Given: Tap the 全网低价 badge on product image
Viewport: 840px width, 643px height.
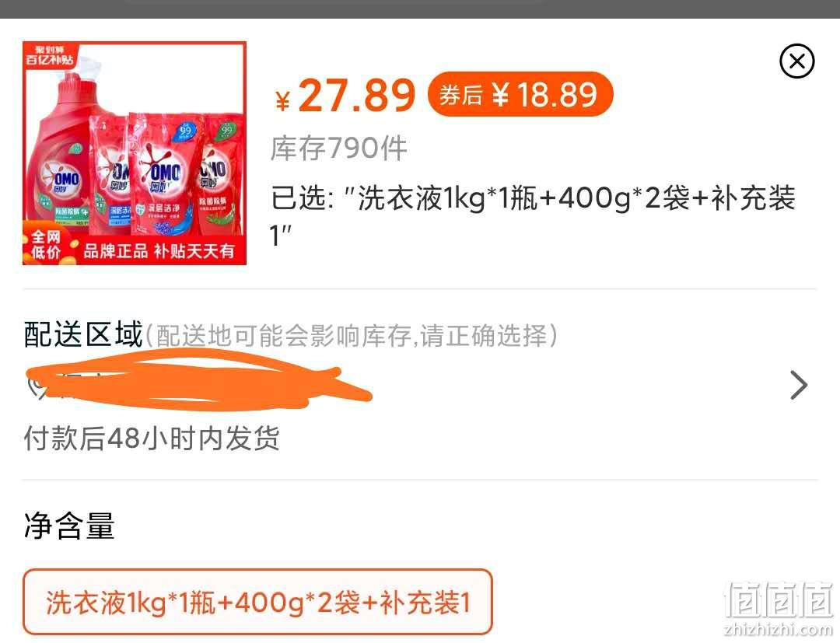Looking at the screenshot, I should click(46, 244).
